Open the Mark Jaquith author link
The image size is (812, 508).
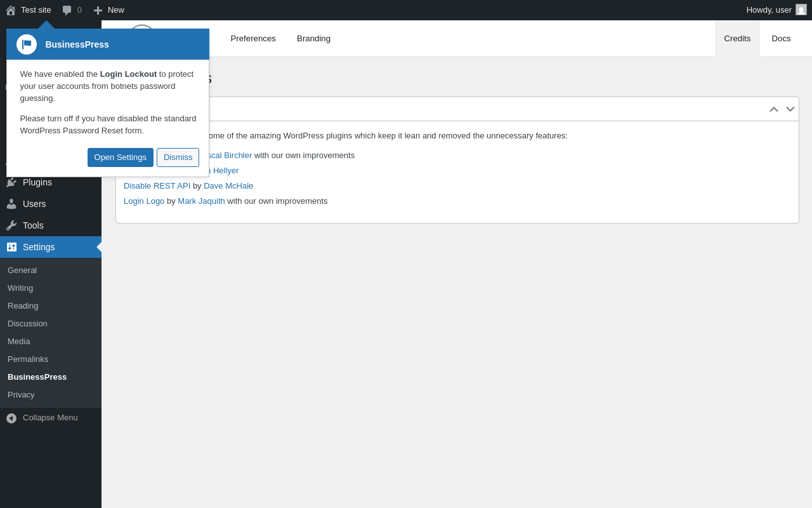[x=201, y=201]
